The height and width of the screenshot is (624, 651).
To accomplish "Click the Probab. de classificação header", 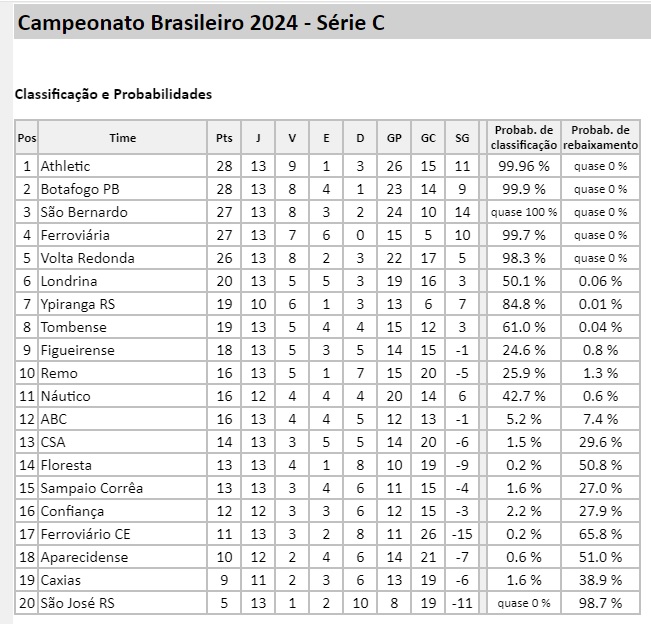I will tap(523, 138).
